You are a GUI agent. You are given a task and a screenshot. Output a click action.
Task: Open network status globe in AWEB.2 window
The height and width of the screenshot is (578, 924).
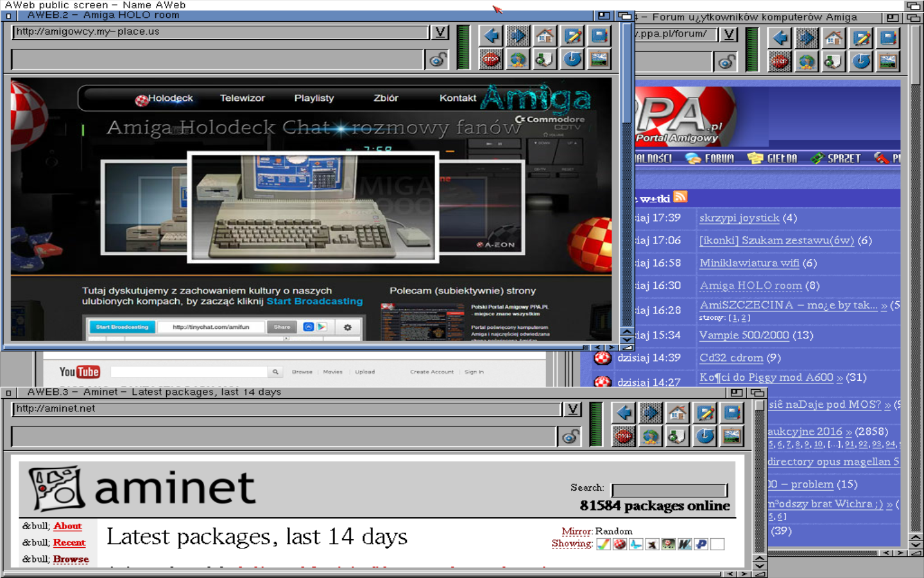(518, 60)
